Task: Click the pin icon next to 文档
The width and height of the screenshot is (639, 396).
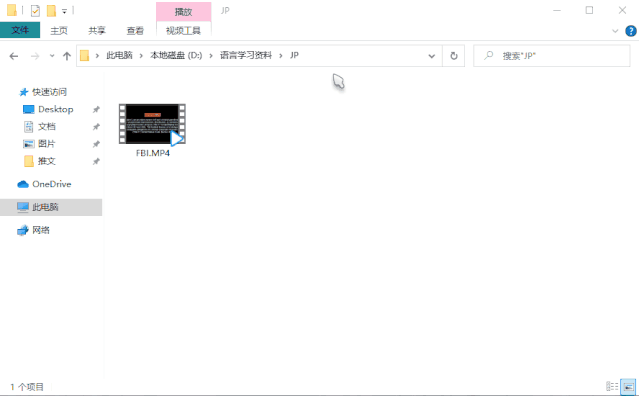Action: coord(96,127)
